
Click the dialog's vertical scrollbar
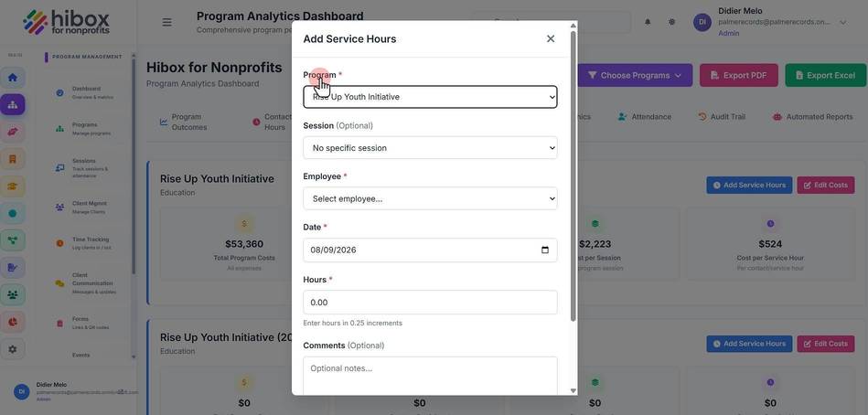[x=573, y=177]
